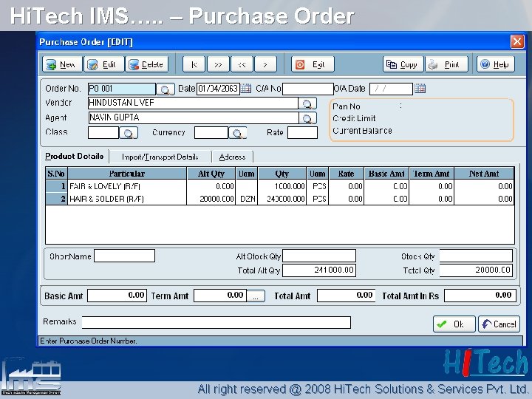Click the Date input field
The width and height of the screenshot is (532, 399).
click(218, 89)
